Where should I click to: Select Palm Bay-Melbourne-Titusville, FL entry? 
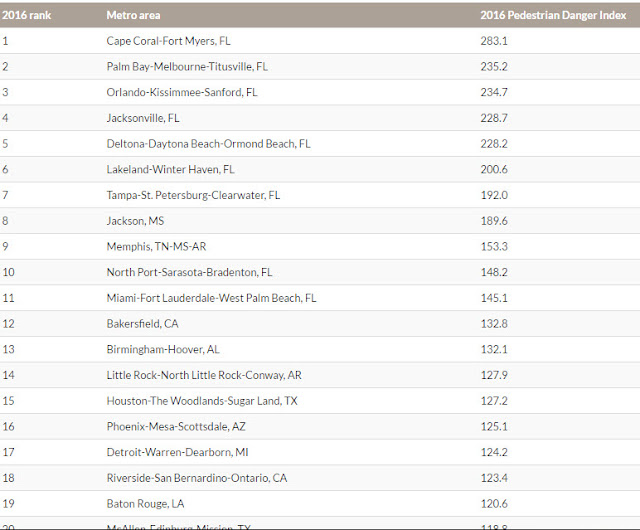[187, 67]
